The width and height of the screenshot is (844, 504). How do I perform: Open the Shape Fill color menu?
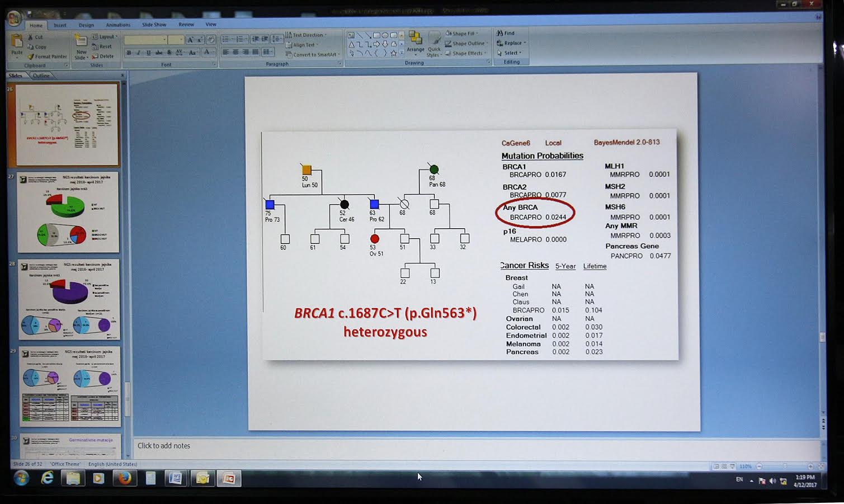point(463,34)
